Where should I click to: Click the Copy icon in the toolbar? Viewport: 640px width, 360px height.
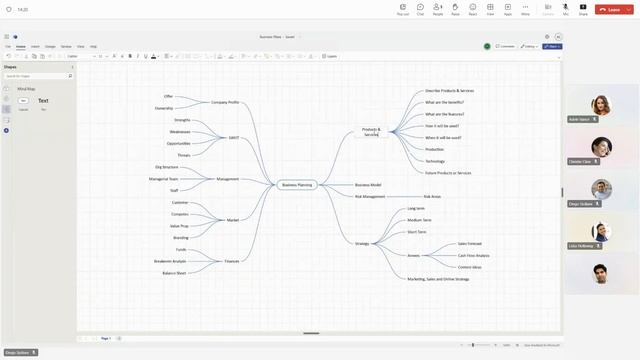click(x=34, y=56)
